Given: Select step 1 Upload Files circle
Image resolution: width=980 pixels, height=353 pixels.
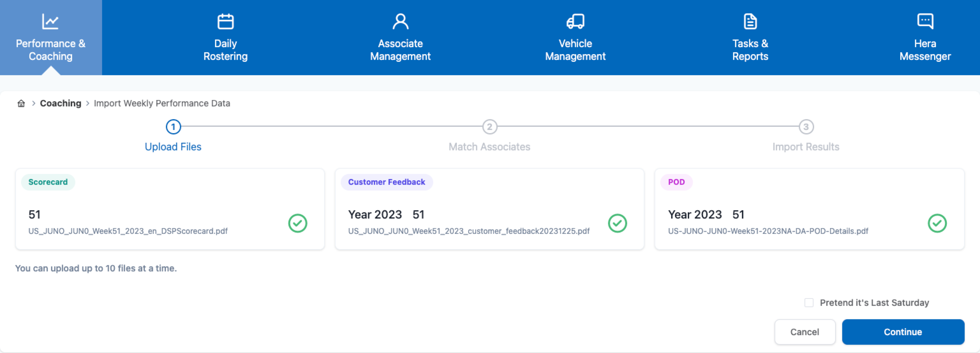Looking at the screenshot, I should pyautogui.click(x=173, y=127).
